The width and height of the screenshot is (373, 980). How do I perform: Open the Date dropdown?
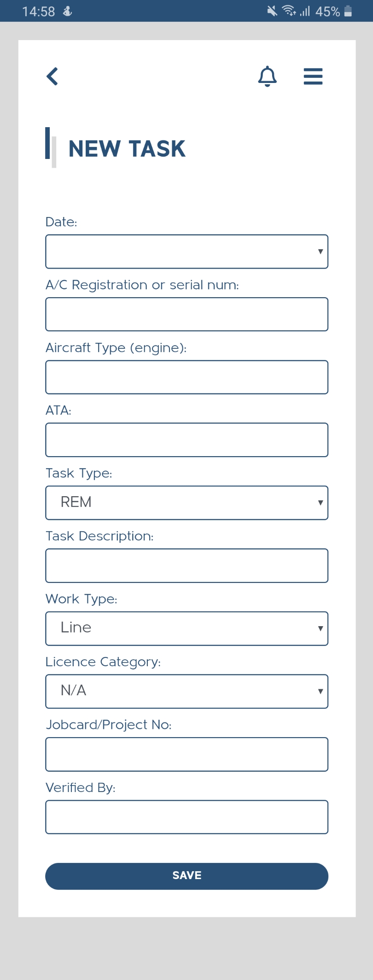186,252
